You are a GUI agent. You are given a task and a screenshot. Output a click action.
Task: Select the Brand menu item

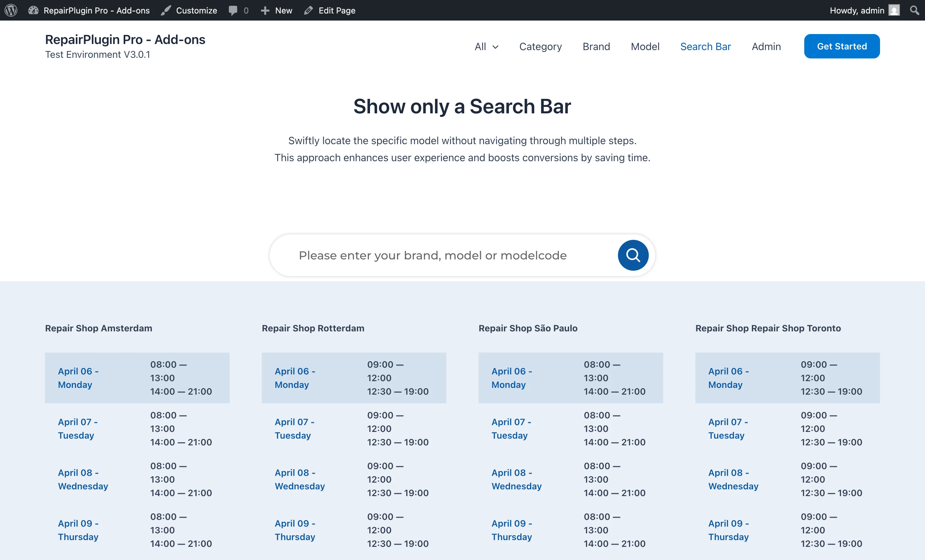(596, 47)
